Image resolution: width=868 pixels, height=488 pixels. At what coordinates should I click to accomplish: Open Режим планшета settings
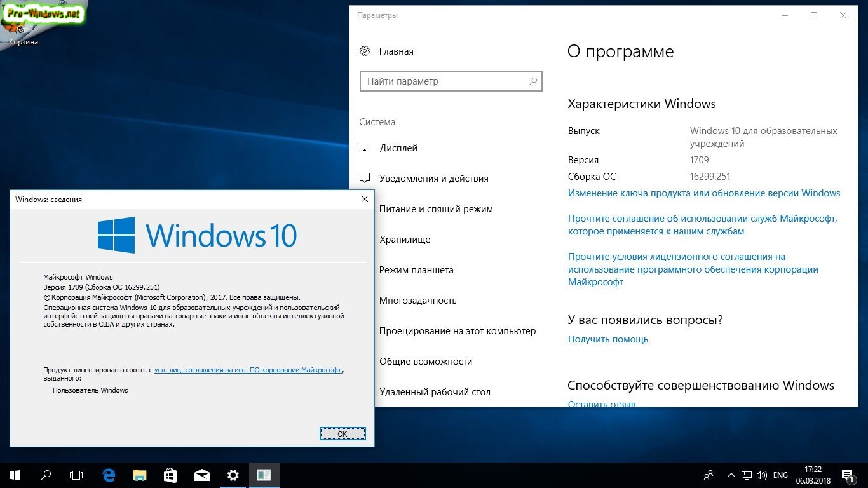click(416, 270)
